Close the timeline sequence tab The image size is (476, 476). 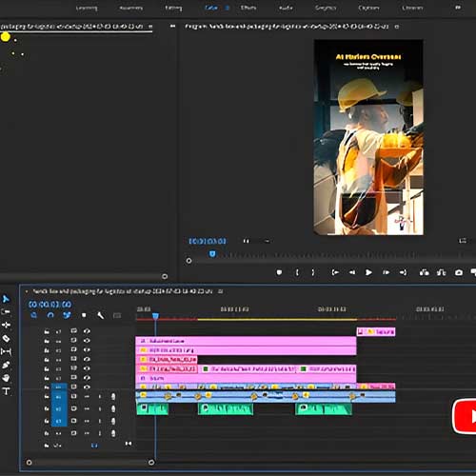coord(27,291)
